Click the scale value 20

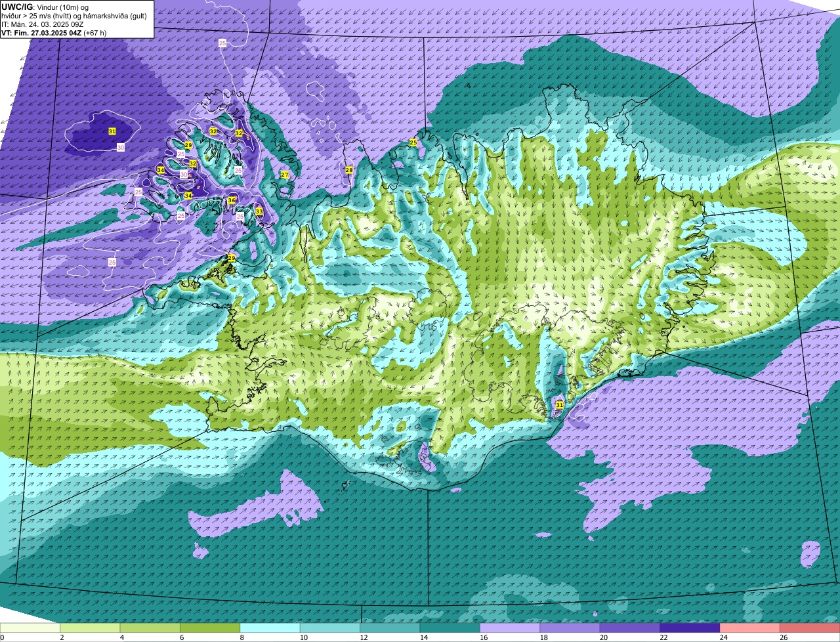tap(604, 637)
